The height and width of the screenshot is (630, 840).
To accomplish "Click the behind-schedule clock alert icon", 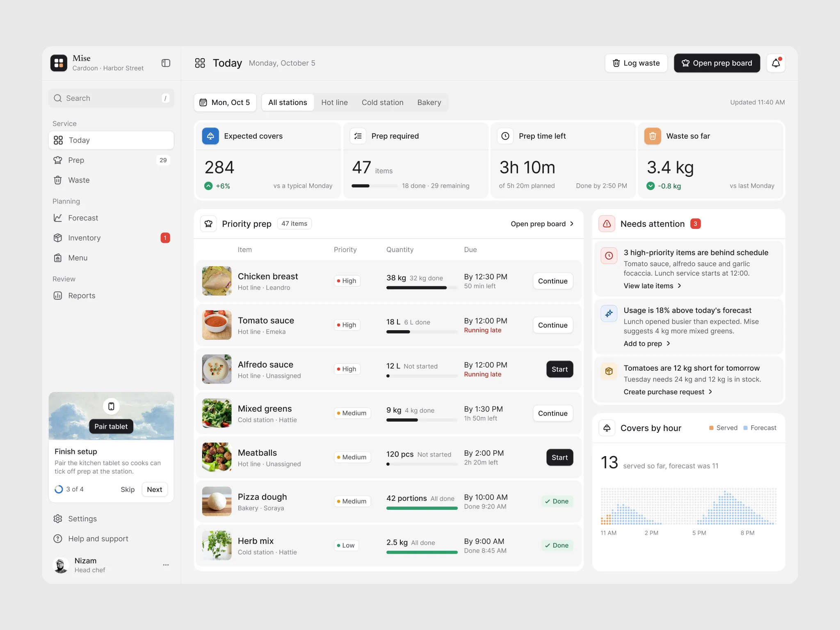I will point(609,256).
